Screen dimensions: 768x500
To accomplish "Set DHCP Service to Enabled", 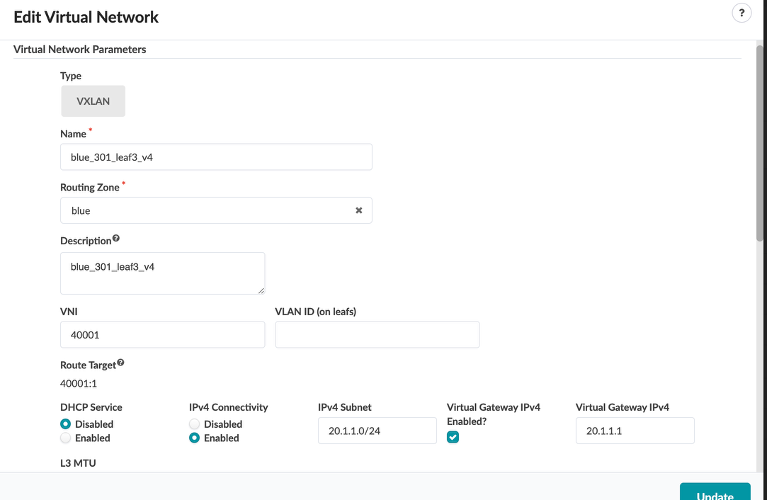I will click(66, 438).
